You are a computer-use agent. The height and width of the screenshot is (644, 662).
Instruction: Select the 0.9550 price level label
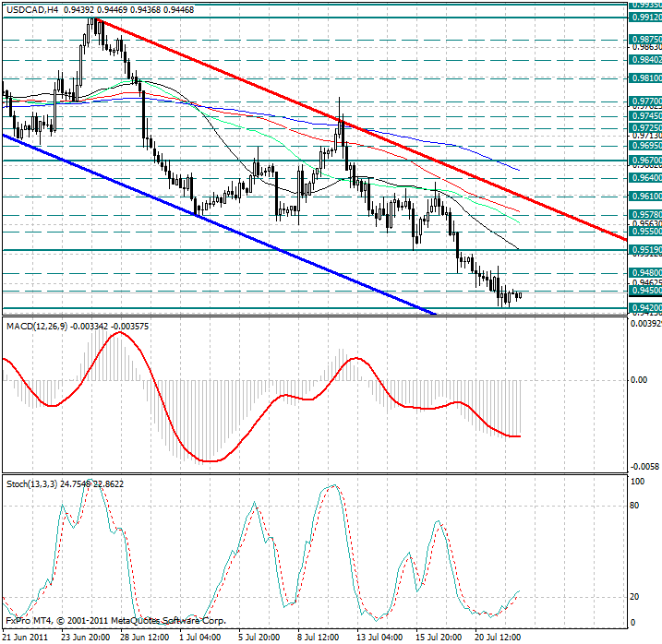coord(645,232)
